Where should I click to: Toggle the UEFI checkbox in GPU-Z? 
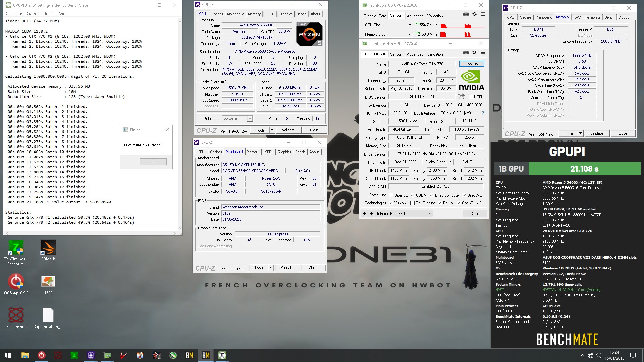pyautogui.click(x=471, y=97)
